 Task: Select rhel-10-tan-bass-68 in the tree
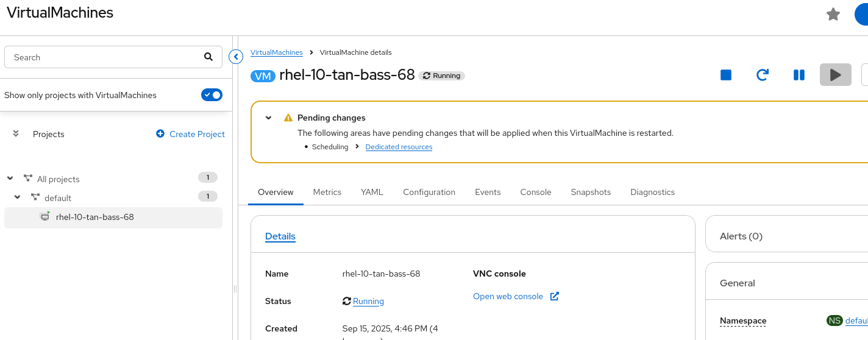click(94, 217)
